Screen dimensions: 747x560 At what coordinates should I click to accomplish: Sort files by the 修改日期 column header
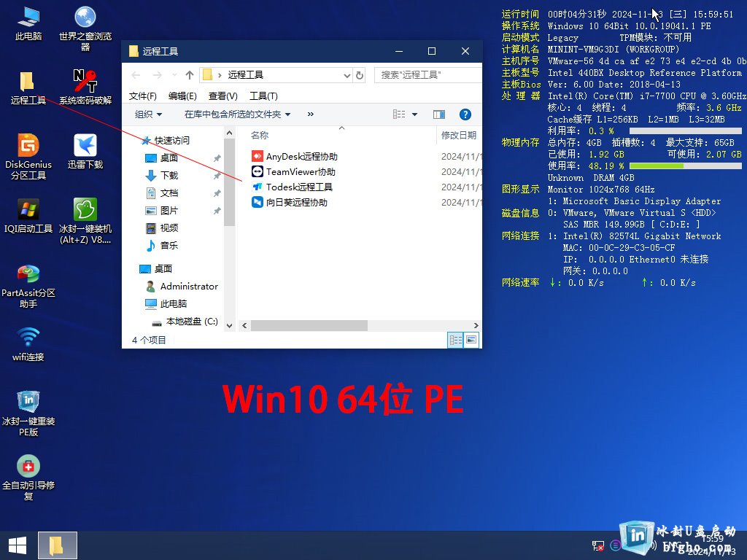click(459, 135)
